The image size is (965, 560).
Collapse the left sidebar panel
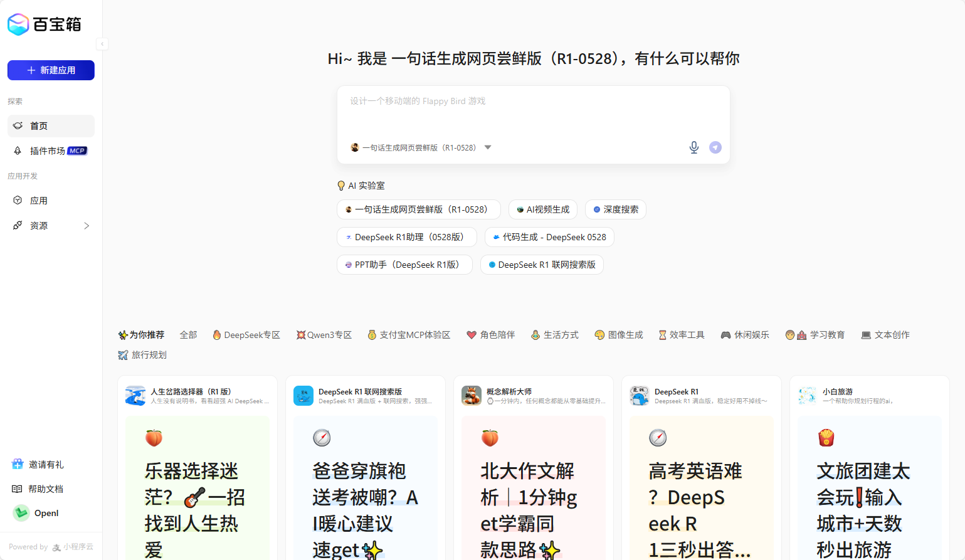point(102,44)
